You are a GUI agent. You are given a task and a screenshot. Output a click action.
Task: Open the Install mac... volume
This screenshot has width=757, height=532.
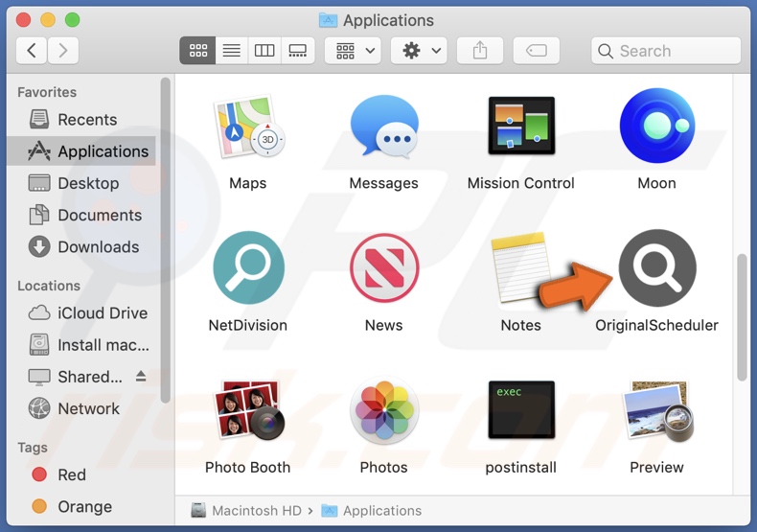pyautogui.click(x=81, y=345)
